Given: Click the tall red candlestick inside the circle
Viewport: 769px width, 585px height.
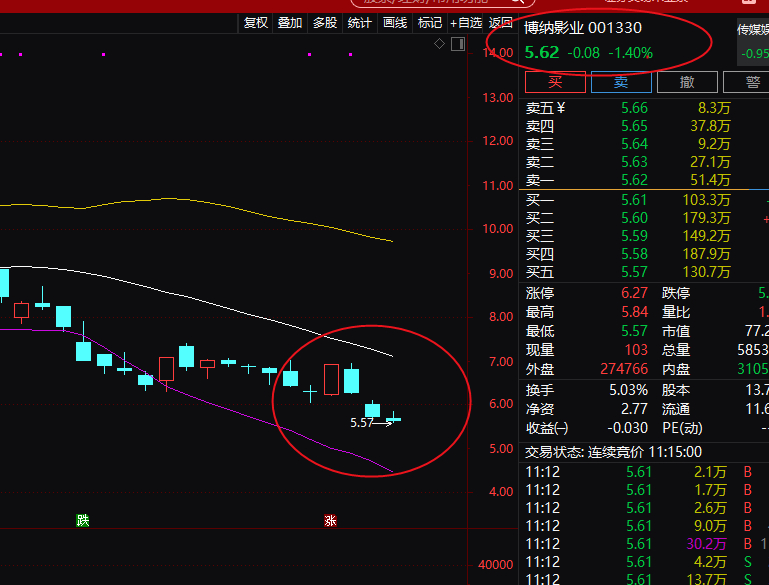Looking at the screenshot, I should 332,380.
